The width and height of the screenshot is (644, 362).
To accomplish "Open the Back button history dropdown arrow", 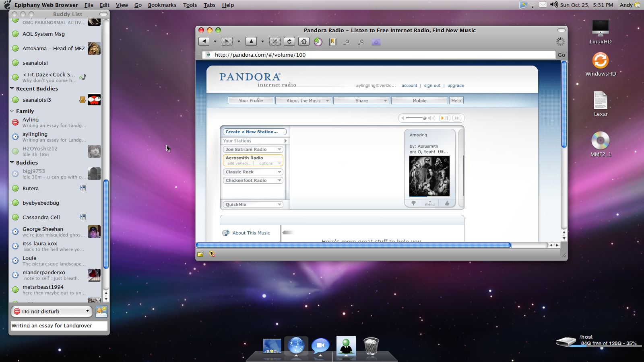I will 215,41.
